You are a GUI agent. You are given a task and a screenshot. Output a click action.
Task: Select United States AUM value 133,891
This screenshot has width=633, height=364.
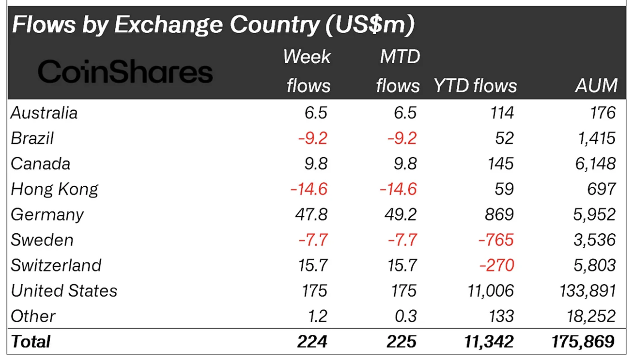click(587, 291)
